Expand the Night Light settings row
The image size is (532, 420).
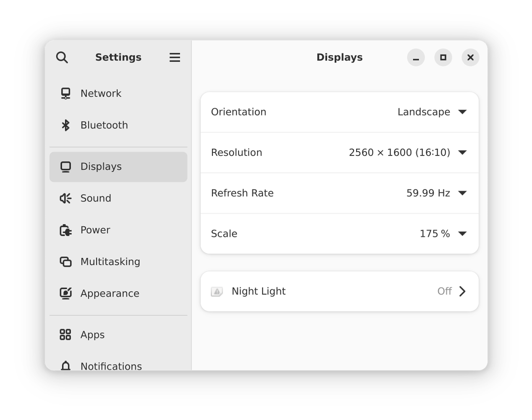pyautogui.click(x=462, y=291)
